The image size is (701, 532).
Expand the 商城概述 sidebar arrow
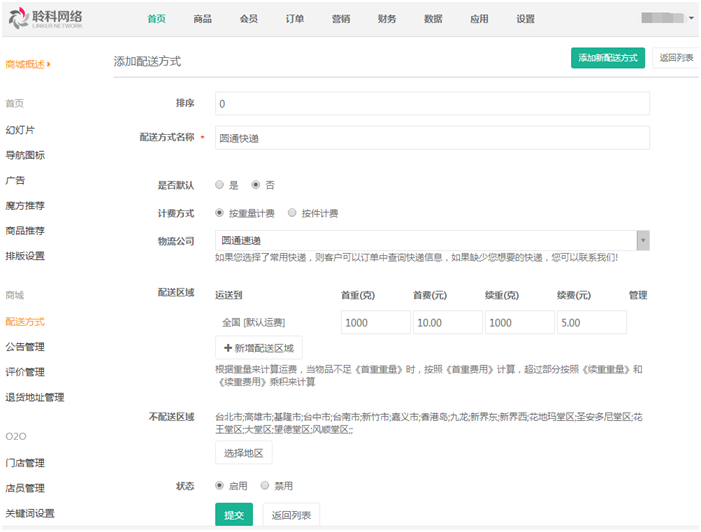point(49,65)
